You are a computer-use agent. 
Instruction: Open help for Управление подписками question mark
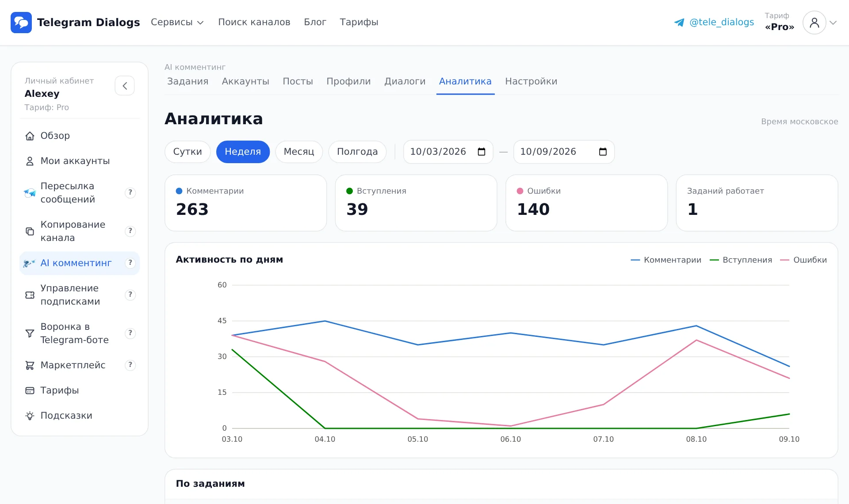pyautogui.click(x=130, y=295)
